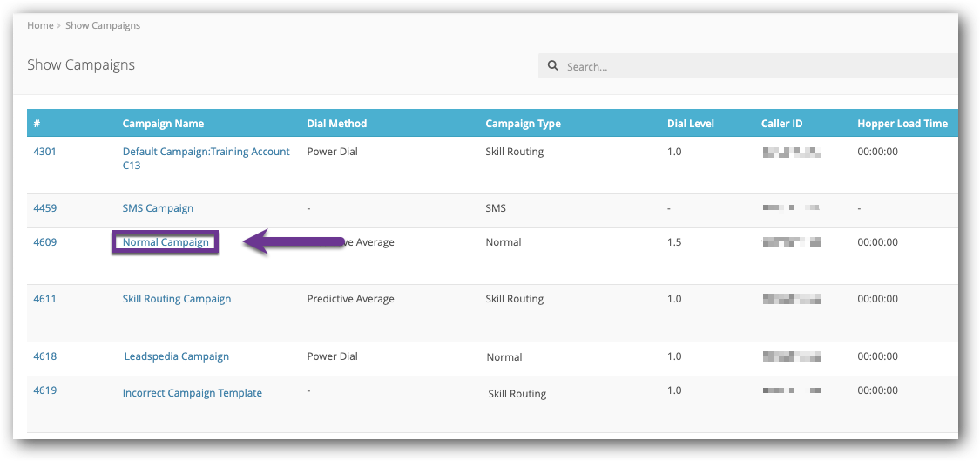980x461 pixels.
Task: Sort by Dial Method column header
Action: pyautogui.click(x=337, y=124)
